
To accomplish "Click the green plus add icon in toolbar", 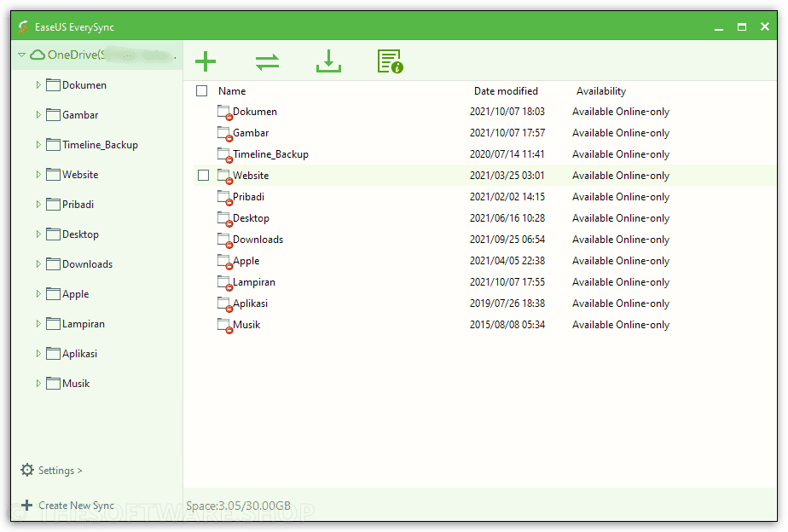I will tap(206, 61).
